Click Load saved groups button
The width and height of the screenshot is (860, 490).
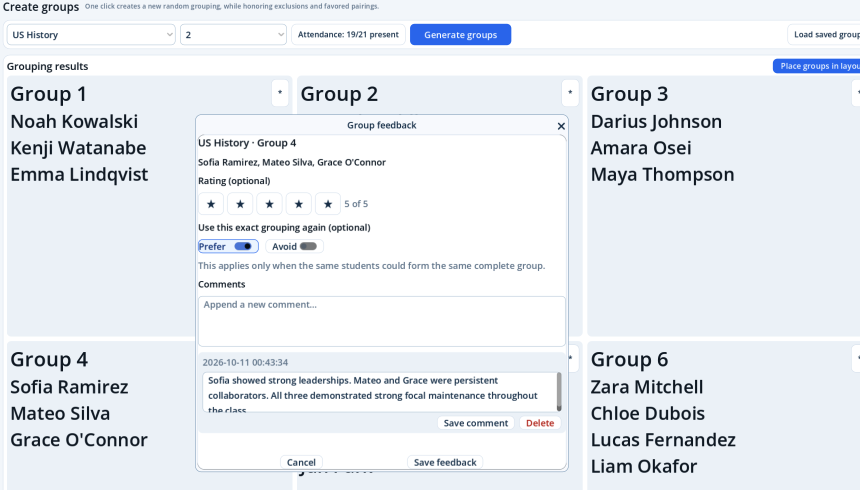[x=824, y=35]
